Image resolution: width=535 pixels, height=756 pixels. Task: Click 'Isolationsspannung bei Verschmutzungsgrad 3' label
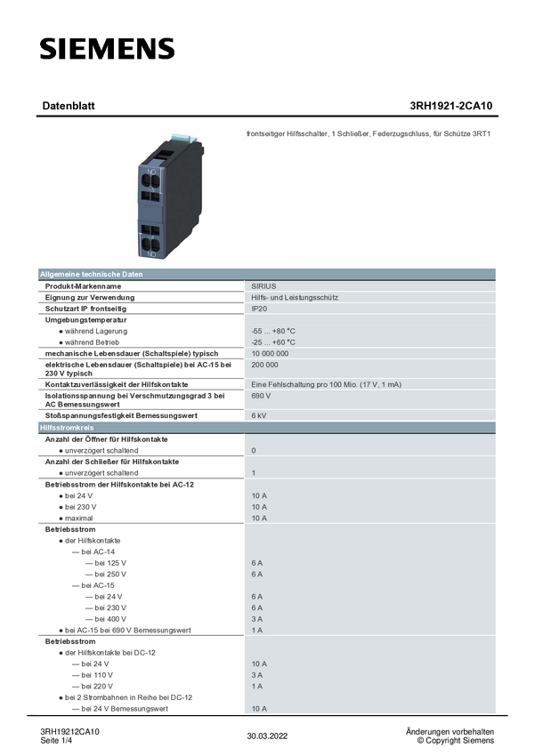tap(134, 400)
